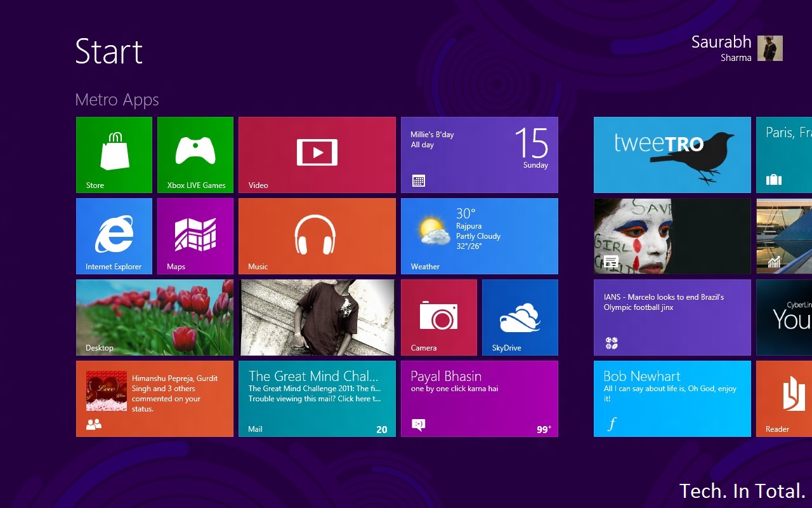This screenshot has width=812, height=508.
Task: Launch Xbox LIVE Games
Action: pyautogui.click(x=195, y=154)
